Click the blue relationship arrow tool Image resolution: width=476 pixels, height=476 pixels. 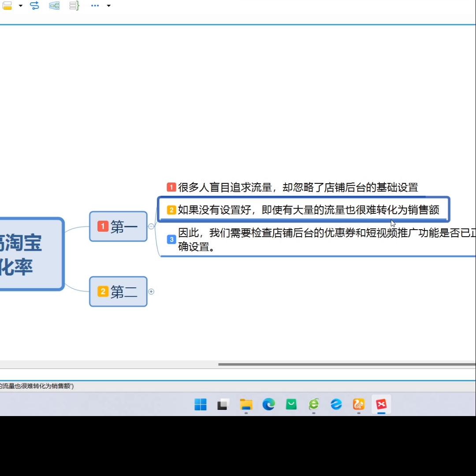(x=35, y=5)
